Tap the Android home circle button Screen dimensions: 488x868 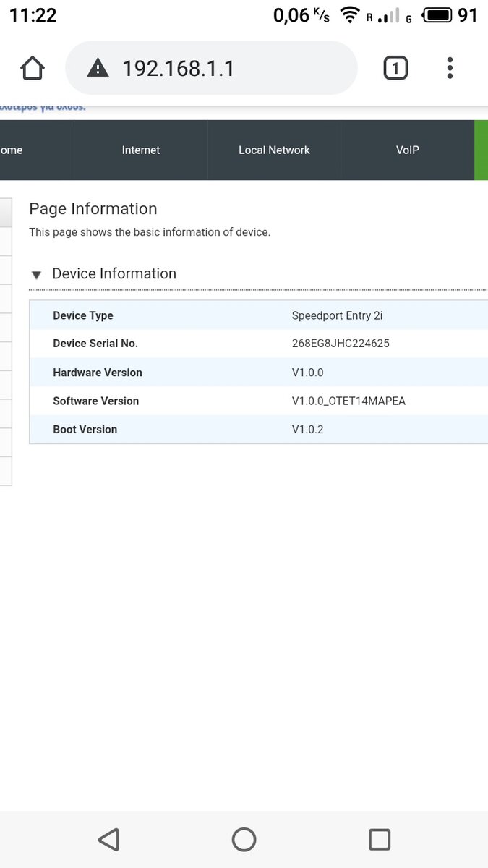click(244, 839)
